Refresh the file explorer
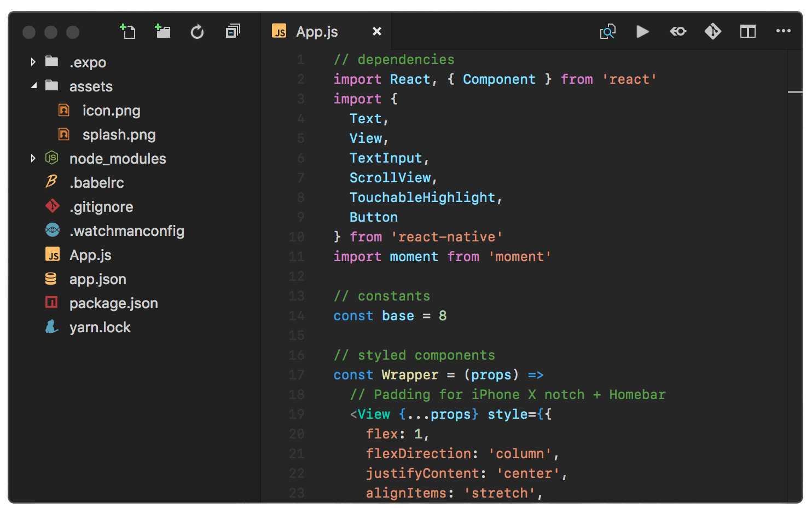 point(197,32)
